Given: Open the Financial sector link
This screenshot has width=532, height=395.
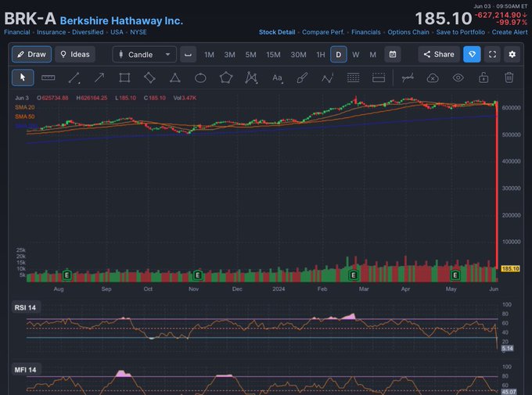Looking at the screenshot, I should 17,32.
